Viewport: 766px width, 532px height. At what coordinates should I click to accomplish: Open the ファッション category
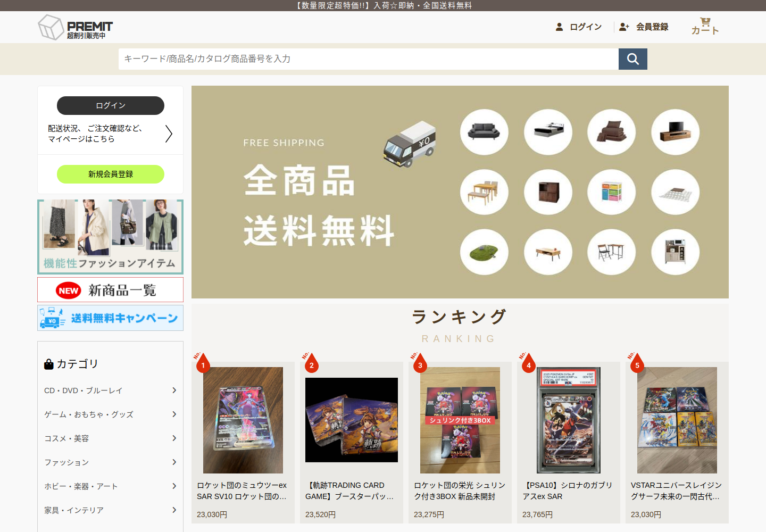coord(66,462)
